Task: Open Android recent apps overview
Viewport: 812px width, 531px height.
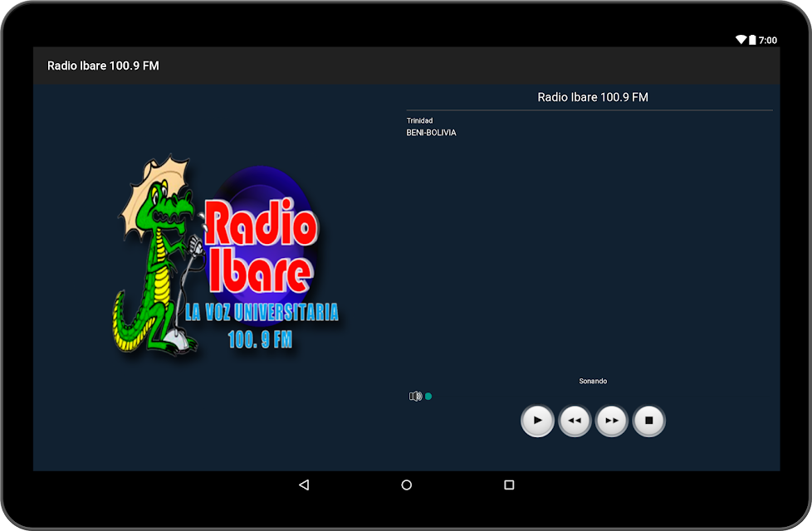Action: tap(509, 485)
